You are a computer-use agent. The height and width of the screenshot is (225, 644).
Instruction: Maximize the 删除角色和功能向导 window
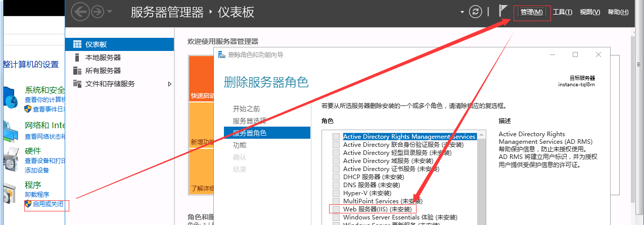tap(575, 54)
